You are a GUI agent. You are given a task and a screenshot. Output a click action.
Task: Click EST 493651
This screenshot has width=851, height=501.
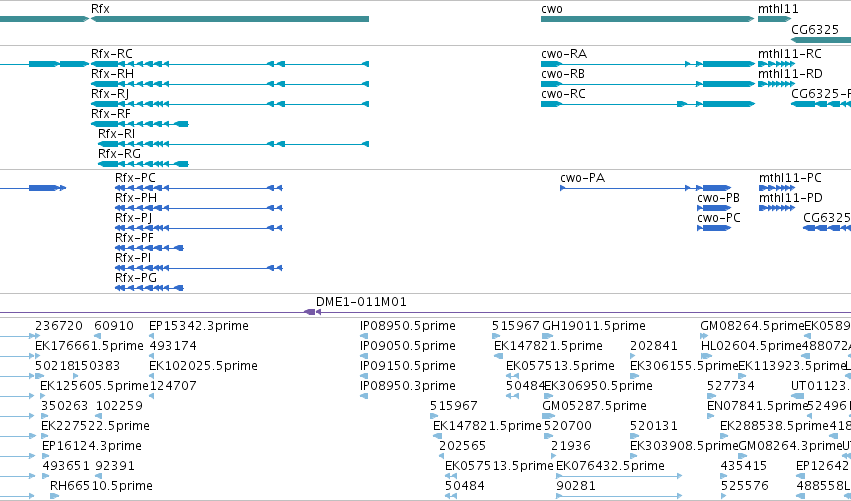pos(66,466)
